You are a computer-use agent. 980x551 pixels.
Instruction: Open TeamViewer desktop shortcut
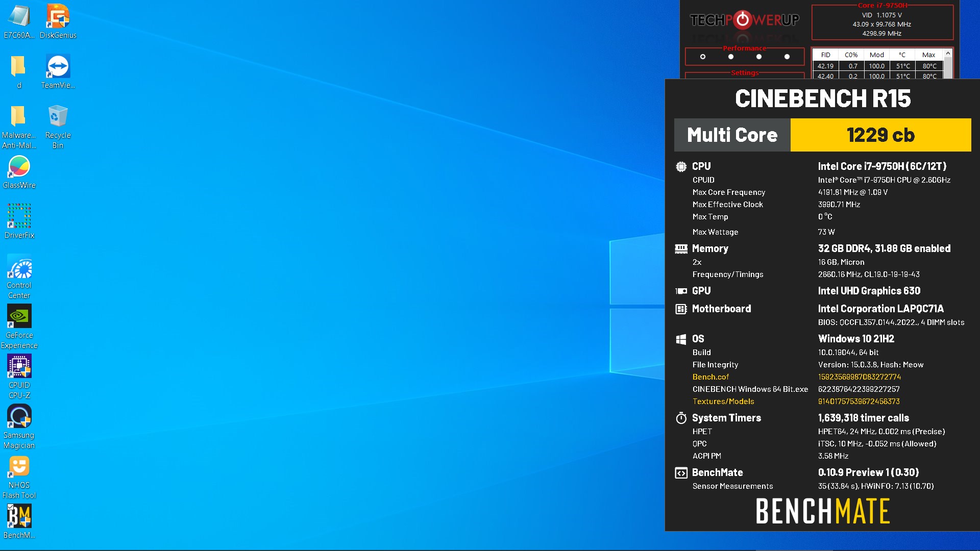pyautogui.click(x=58, y=71)
